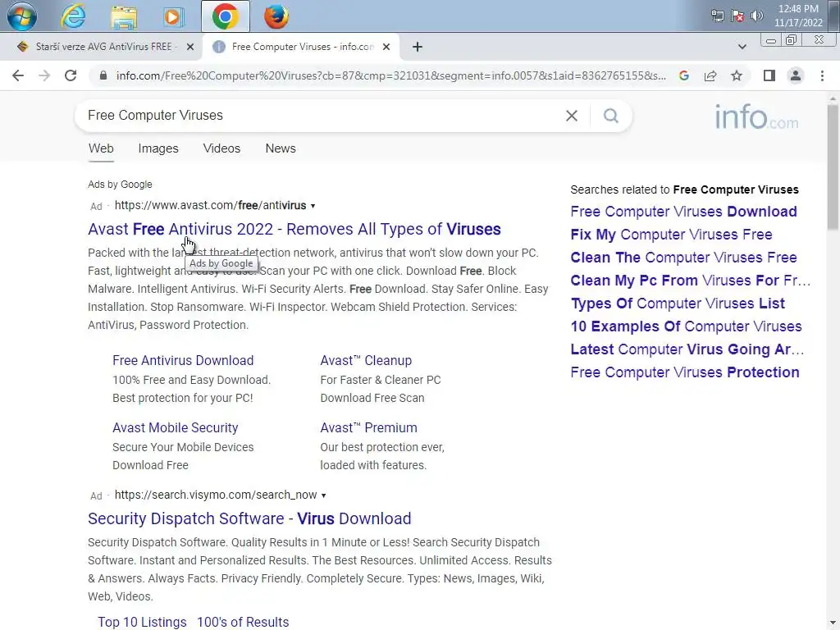
Task: Open Avast Free Antivirus 2022 ad headline
Action: point(294,230)
